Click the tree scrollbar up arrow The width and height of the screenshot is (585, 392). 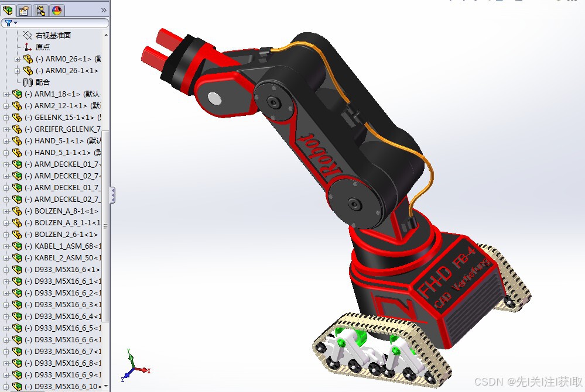pos(106,35)
